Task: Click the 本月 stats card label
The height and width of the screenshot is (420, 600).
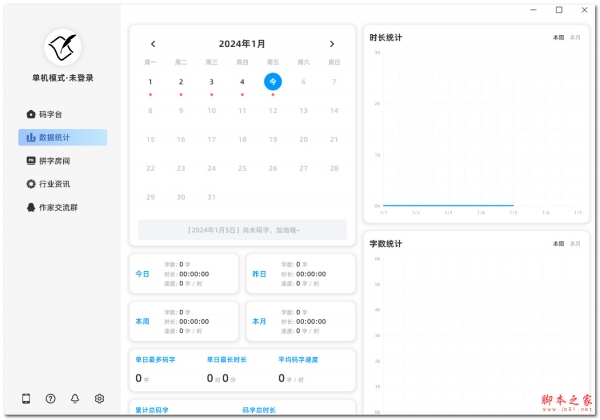Action: (x=259, y=321)
